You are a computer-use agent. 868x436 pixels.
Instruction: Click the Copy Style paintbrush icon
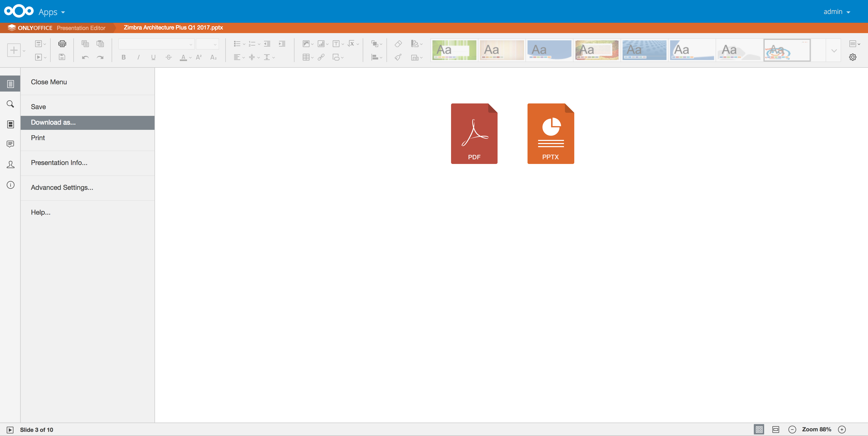click(x=398, y=57)
